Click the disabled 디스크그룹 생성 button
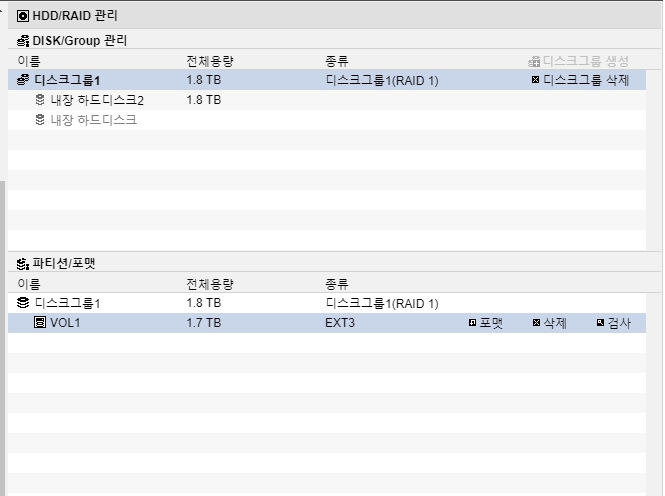Image resolution: width=665 pixels, height=496 pixels. [578, 61]
